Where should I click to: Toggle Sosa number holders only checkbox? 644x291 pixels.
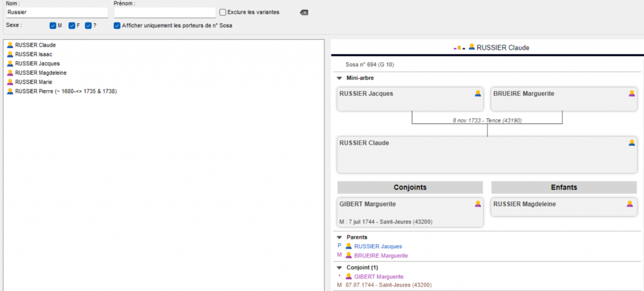[117, 26]
